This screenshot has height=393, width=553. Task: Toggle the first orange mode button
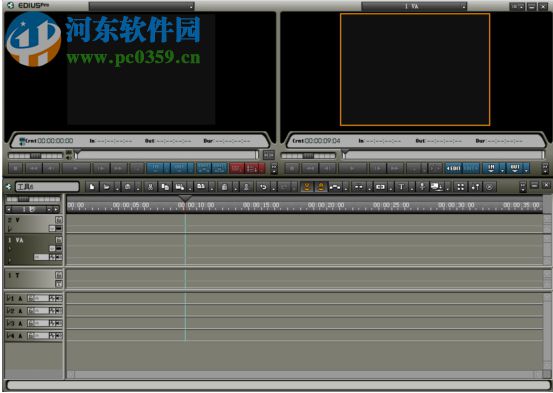(x=307, y=187)
